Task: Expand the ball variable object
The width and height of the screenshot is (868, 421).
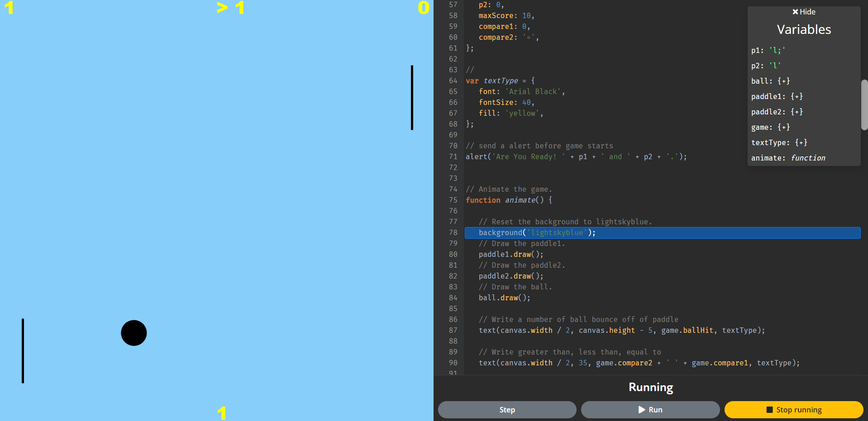Action: [x=783, y=81]
